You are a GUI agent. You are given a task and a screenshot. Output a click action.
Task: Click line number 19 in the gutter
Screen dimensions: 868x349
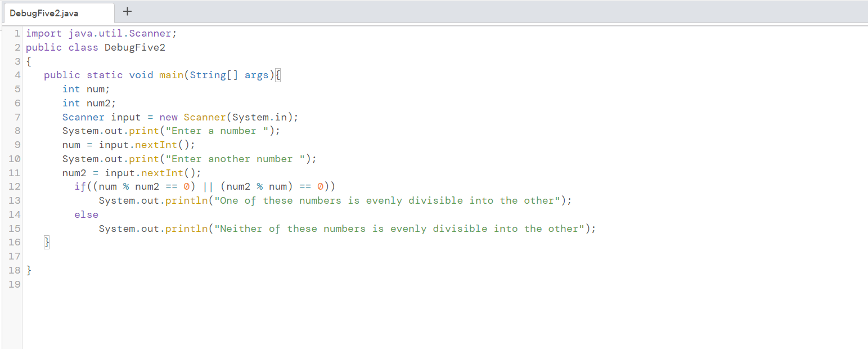point(14,284)
